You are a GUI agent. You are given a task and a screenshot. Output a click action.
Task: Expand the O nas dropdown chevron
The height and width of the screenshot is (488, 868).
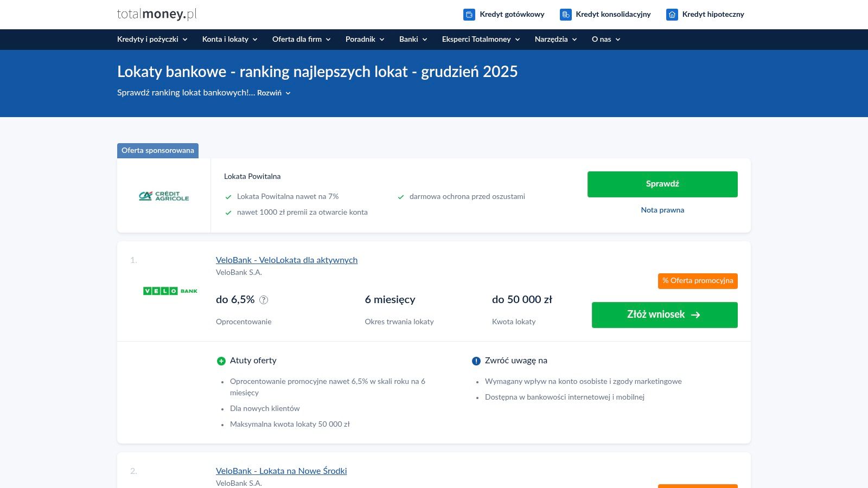click(x=618, y=40)
